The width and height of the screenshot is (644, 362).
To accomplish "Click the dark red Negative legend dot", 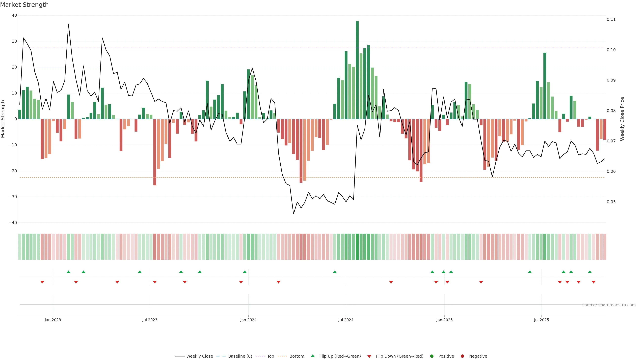I will (462, 356).
